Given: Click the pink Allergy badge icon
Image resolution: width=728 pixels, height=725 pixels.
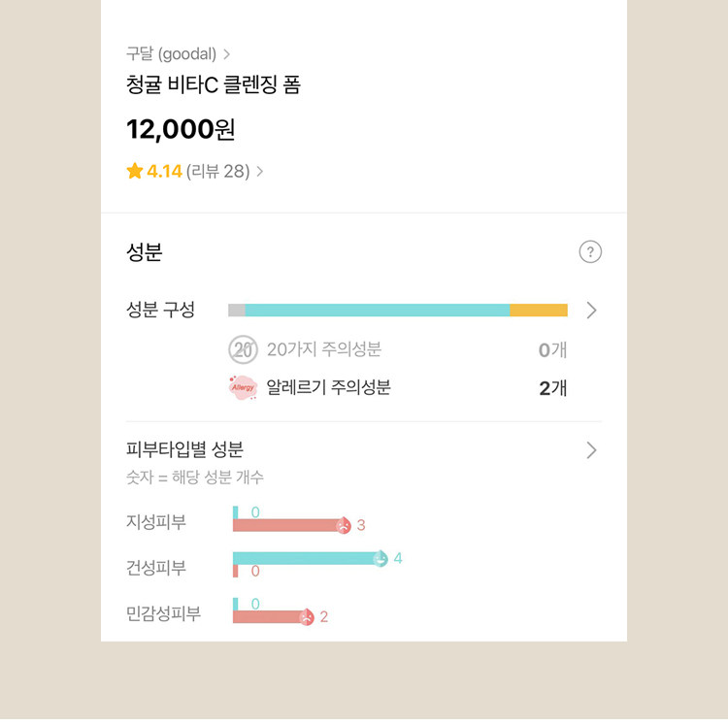Looking at the screenshot, I should click(243, 388).
